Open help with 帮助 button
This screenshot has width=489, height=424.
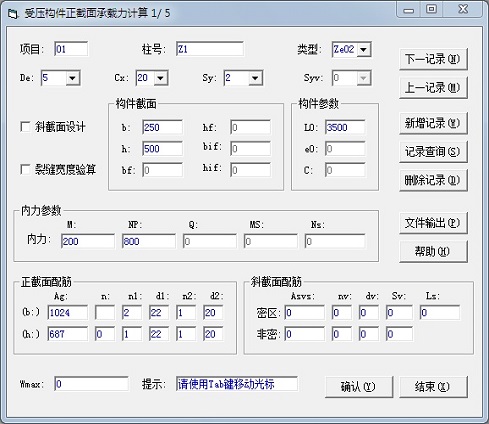[433, 251]
